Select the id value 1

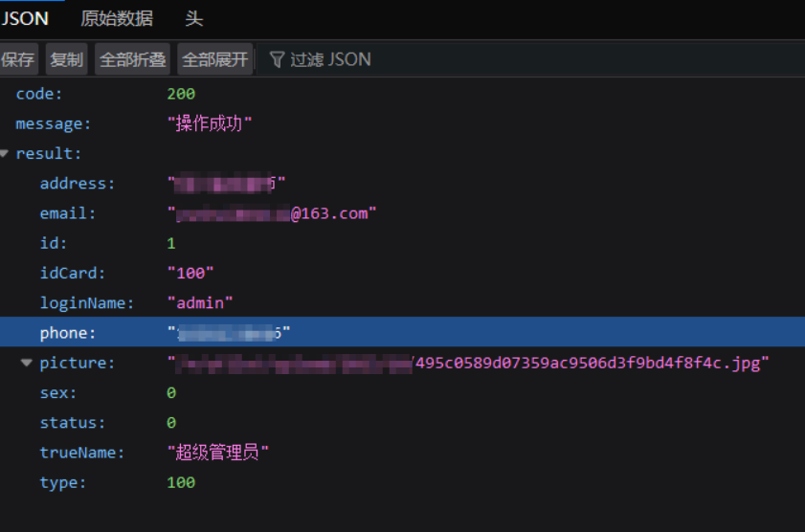pos(171,243)
